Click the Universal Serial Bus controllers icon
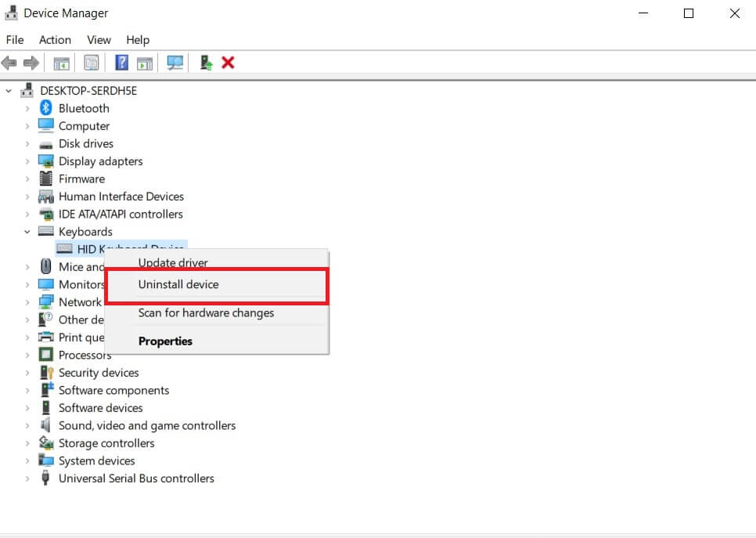The height and width of the screenshot is (538, 756). [x=45, y=478]
